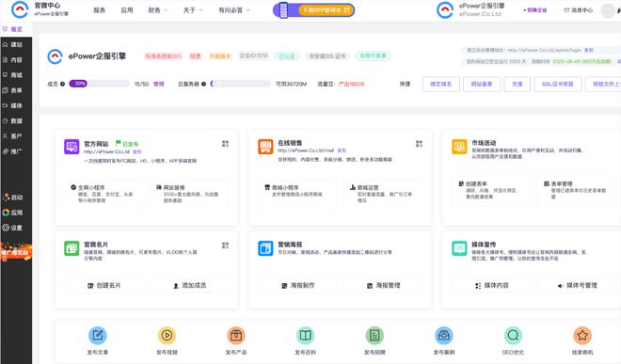621x364 pixels.
Task: Open the 切换企业 switcher dropdown
Action: (x=535, y=10)
